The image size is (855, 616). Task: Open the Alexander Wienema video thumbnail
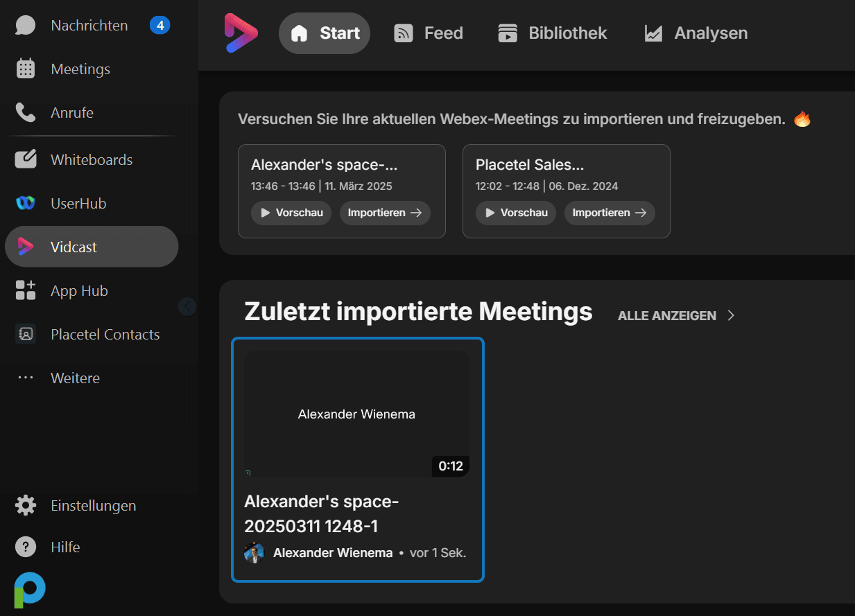pos(357,414)
